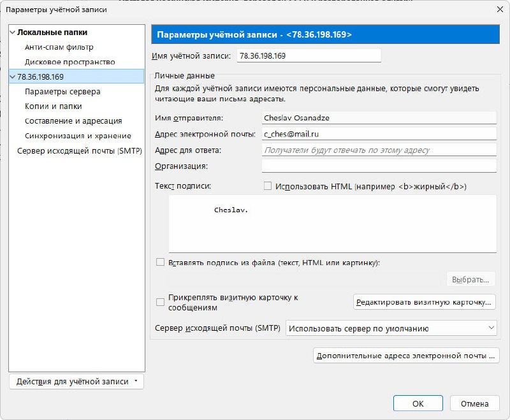Open Действия для учётной записи menu

76,381
